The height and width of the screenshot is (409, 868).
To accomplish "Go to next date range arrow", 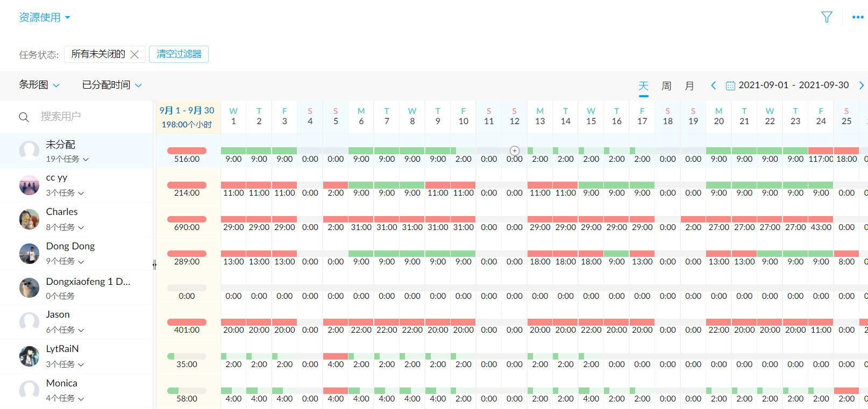I will point(861,85).
